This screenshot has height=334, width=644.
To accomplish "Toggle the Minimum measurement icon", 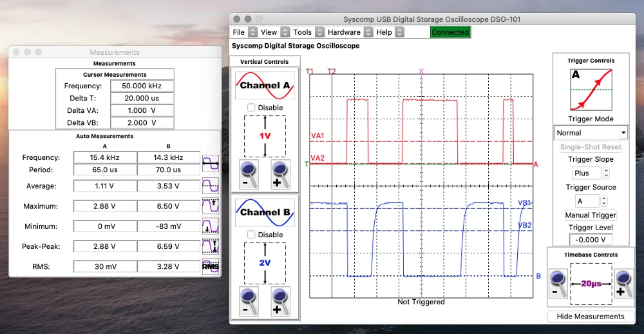I will point(211,226).
